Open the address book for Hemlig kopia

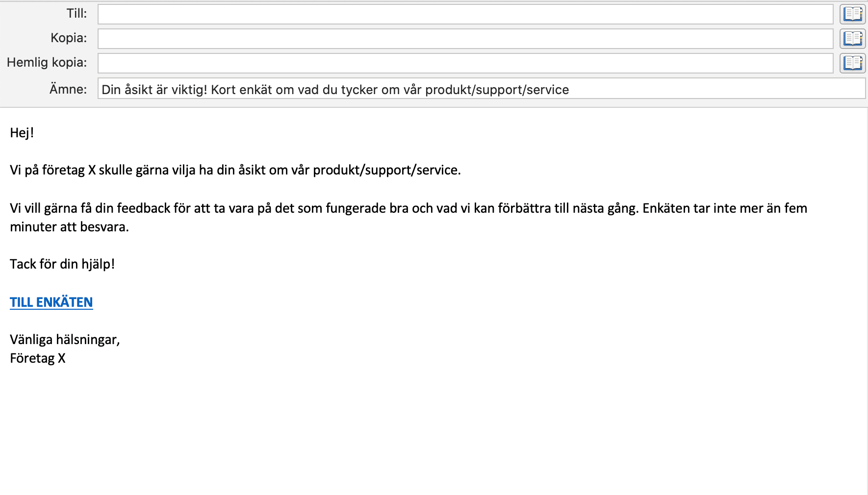(852, 63)
